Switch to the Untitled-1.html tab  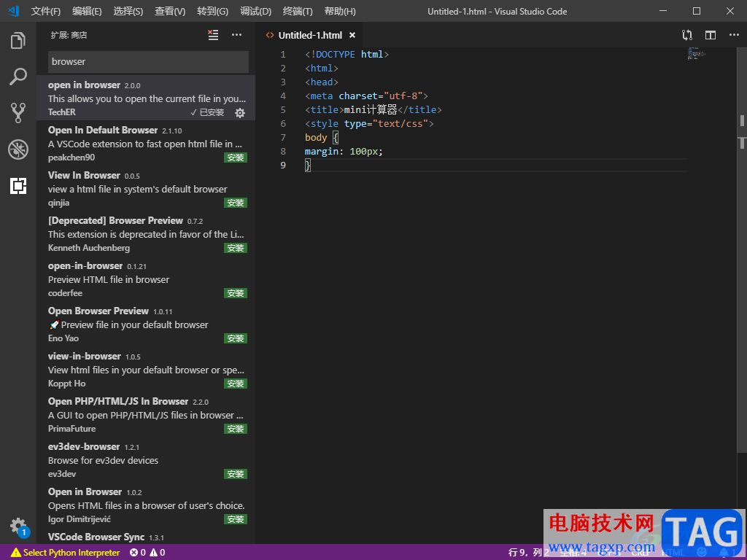click(310, 35)
